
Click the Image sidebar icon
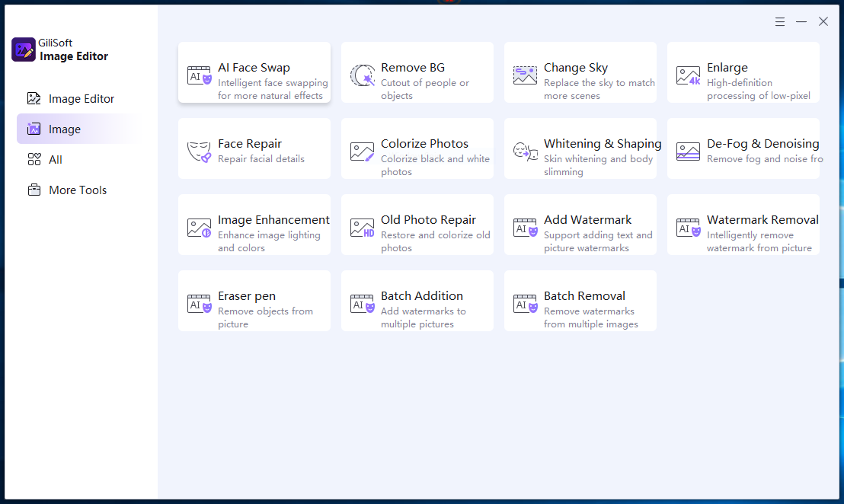coord(34,129)
